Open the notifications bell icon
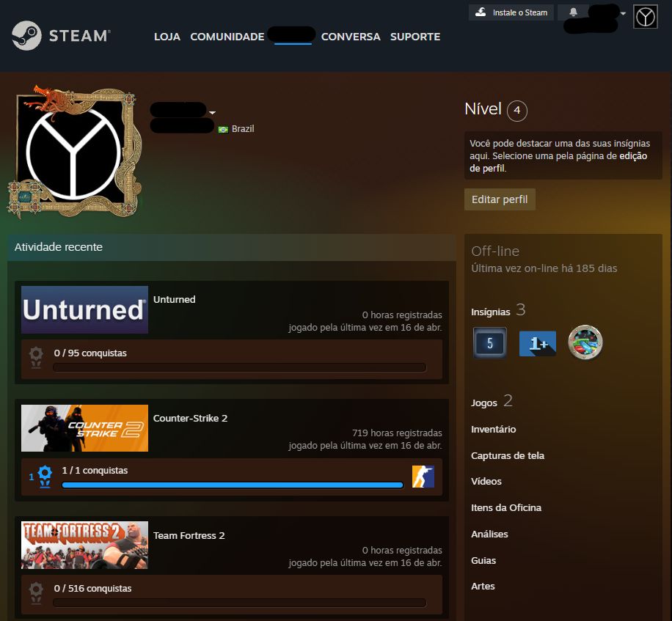The image size is (672, 621). pyautogui.click(x=573, y=12)
